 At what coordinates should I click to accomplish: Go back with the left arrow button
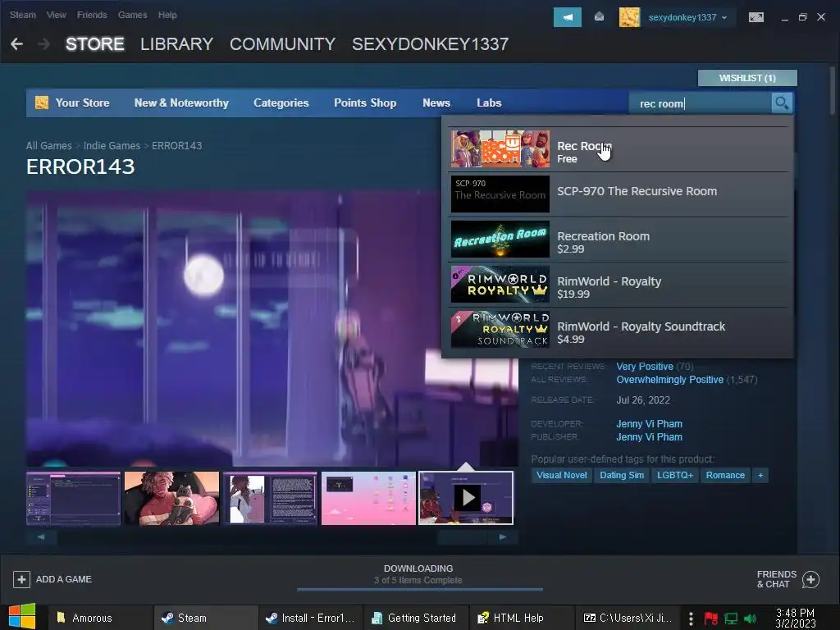tap(16, 44)
